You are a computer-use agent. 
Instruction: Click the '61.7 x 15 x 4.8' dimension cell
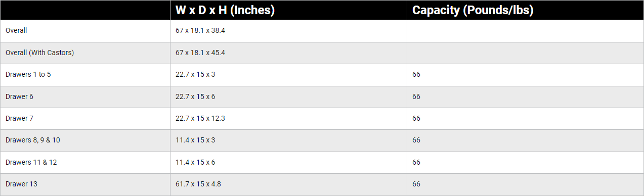click(x=288, y=184)
